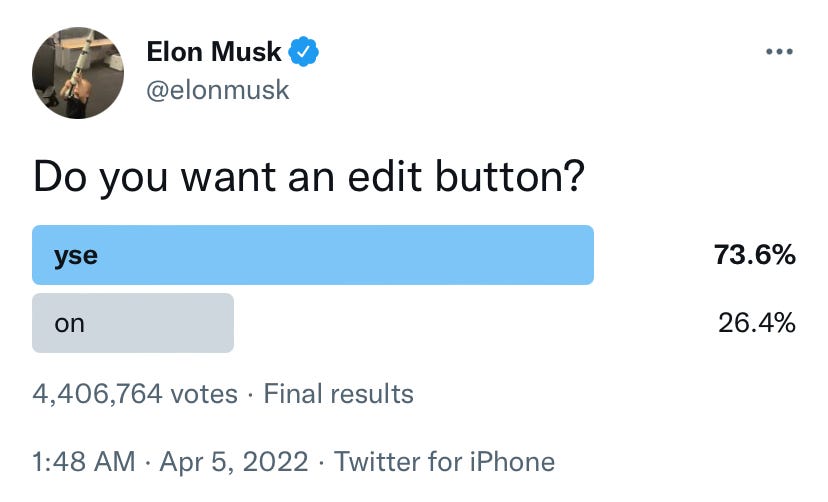Click the Final results label

pos(338,394)
